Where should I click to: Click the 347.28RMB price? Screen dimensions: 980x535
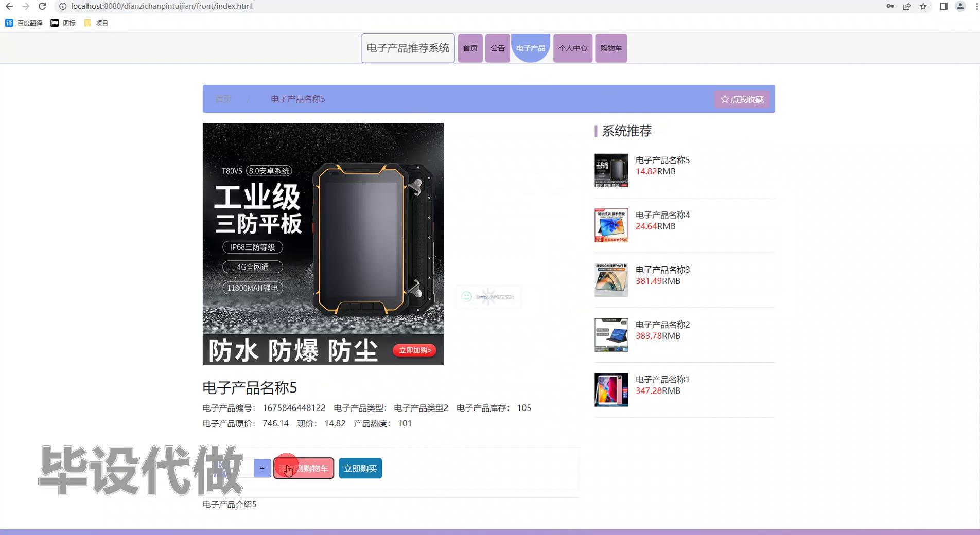658,391
